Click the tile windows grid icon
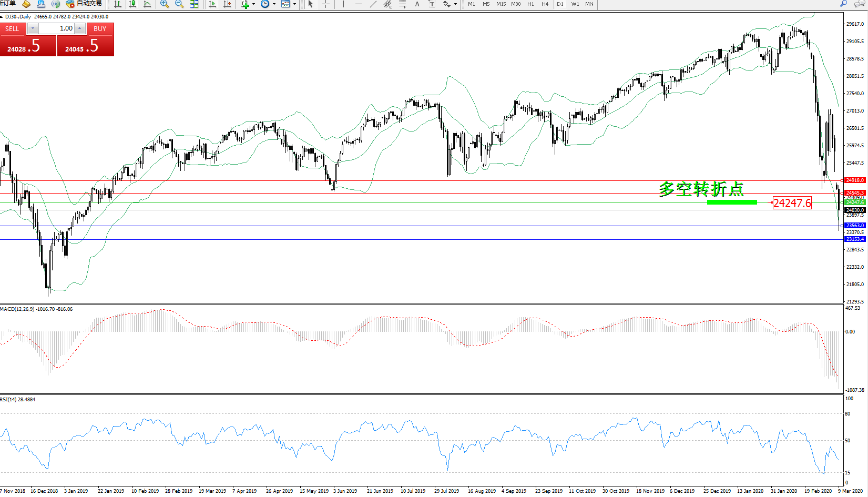The image size is (868, 497). pos(194,4)
